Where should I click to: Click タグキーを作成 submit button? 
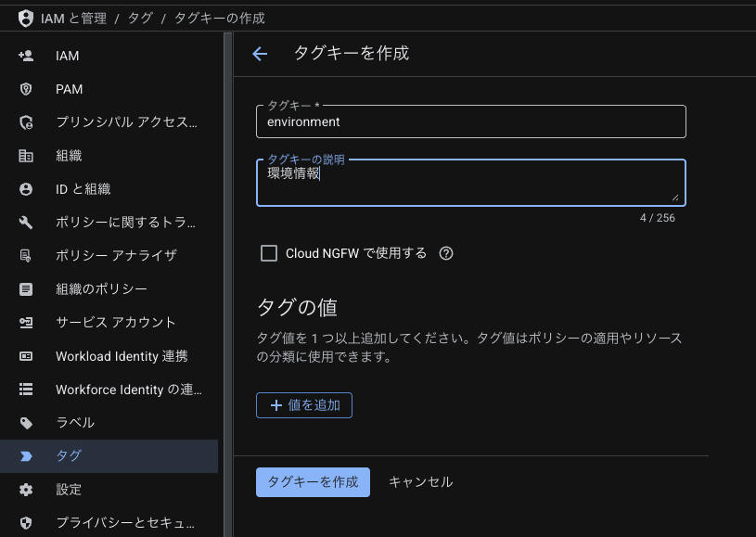tap(313, 482)
